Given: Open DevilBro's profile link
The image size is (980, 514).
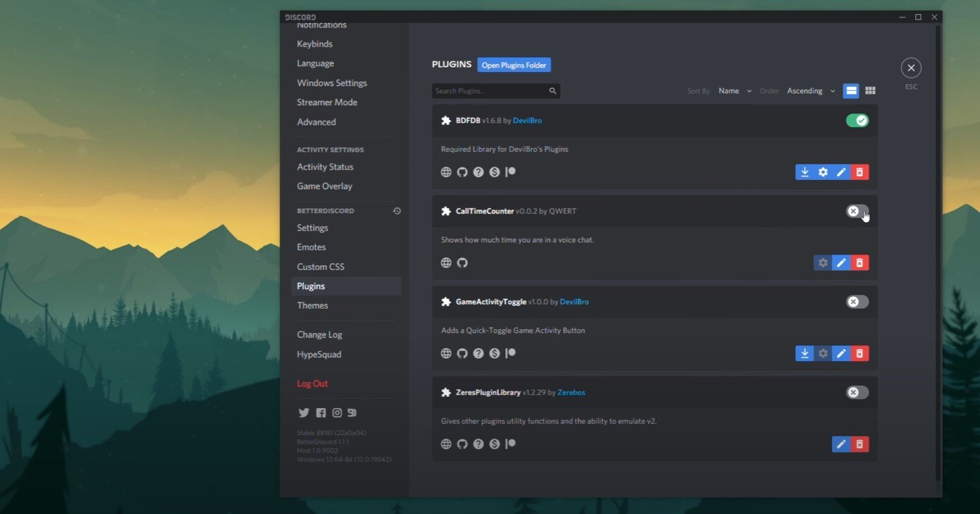Looking at the screenshot, I should click(x=527, y=120).
